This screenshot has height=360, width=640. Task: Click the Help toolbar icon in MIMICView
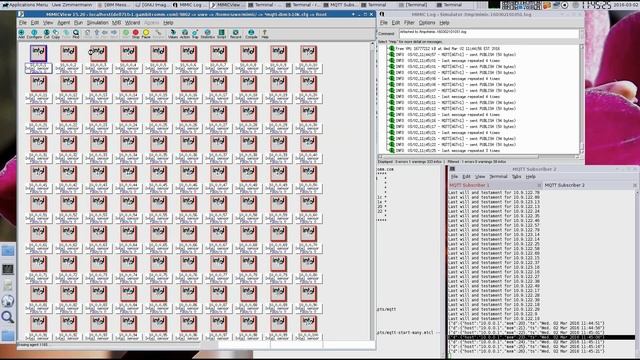coord(264,34)
